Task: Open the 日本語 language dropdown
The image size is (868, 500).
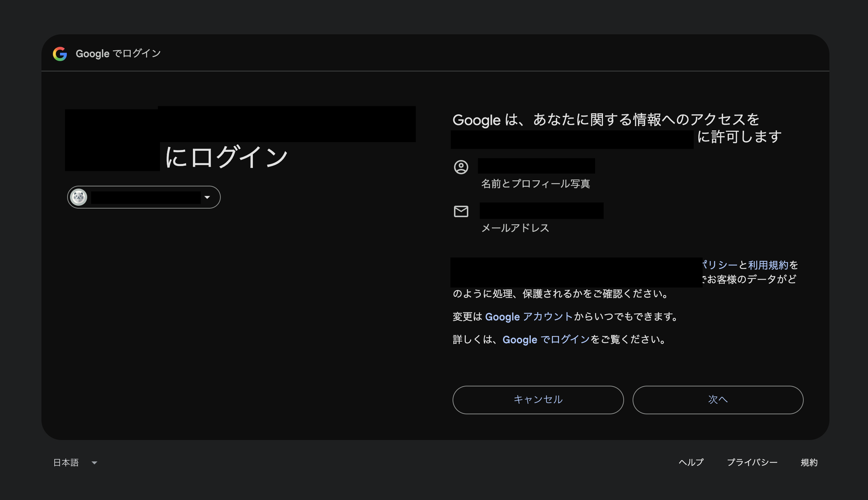Action: pyautogui.click(x=75, y=462)
